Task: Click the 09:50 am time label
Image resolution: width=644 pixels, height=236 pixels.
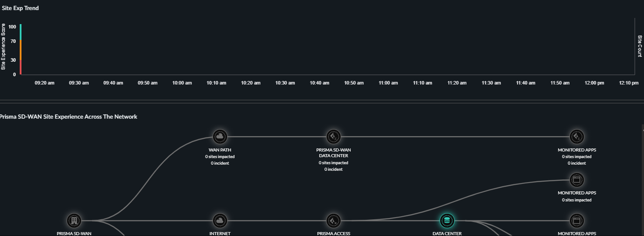Action: (x=148, y=83)
